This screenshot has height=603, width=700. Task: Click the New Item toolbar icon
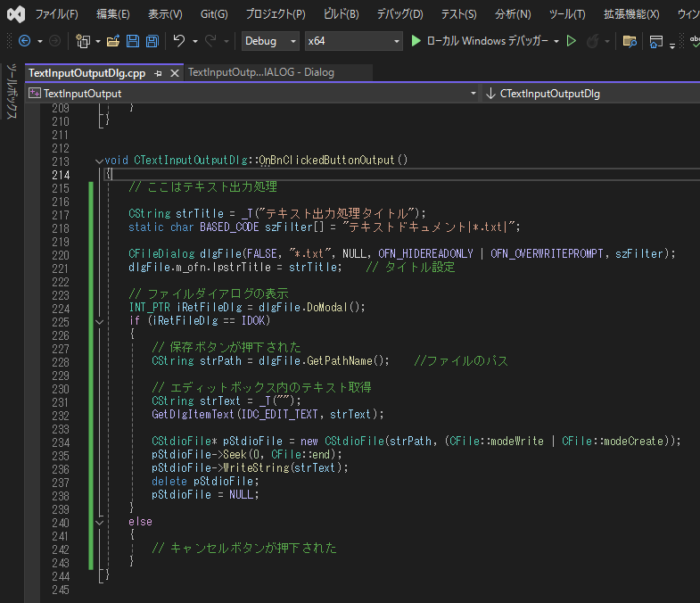[83, 41]
